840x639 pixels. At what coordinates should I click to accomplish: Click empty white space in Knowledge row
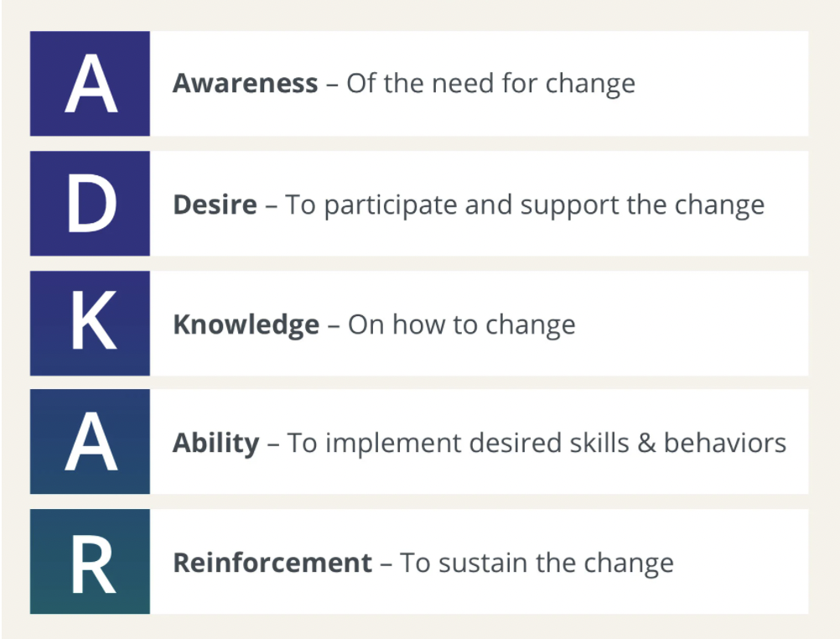691,323
